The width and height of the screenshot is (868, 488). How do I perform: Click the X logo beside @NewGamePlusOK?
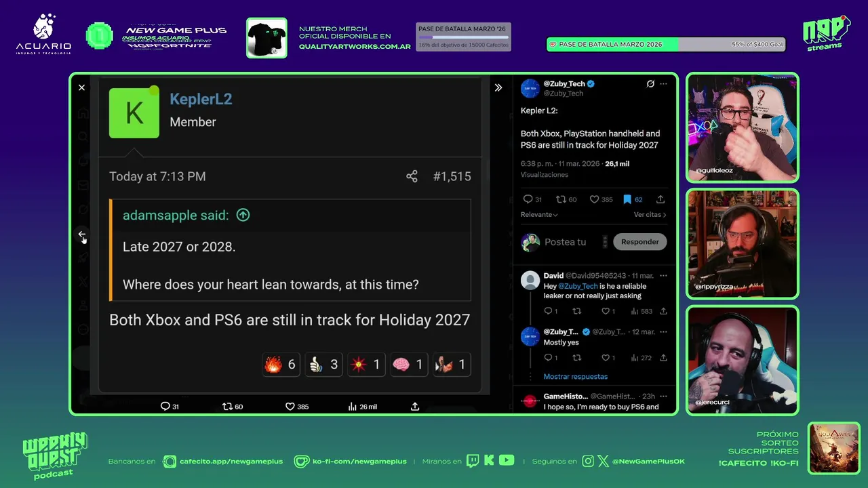603,462
